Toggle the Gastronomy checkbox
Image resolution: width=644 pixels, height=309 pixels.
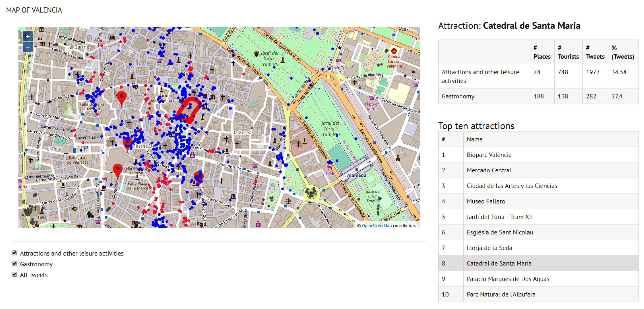15,264
